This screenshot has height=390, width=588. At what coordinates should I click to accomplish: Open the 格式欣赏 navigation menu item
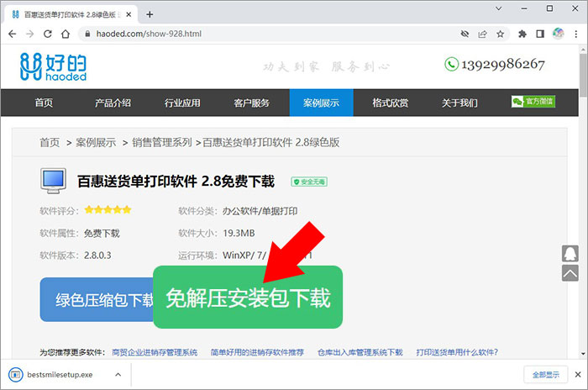tap(391, 103)
